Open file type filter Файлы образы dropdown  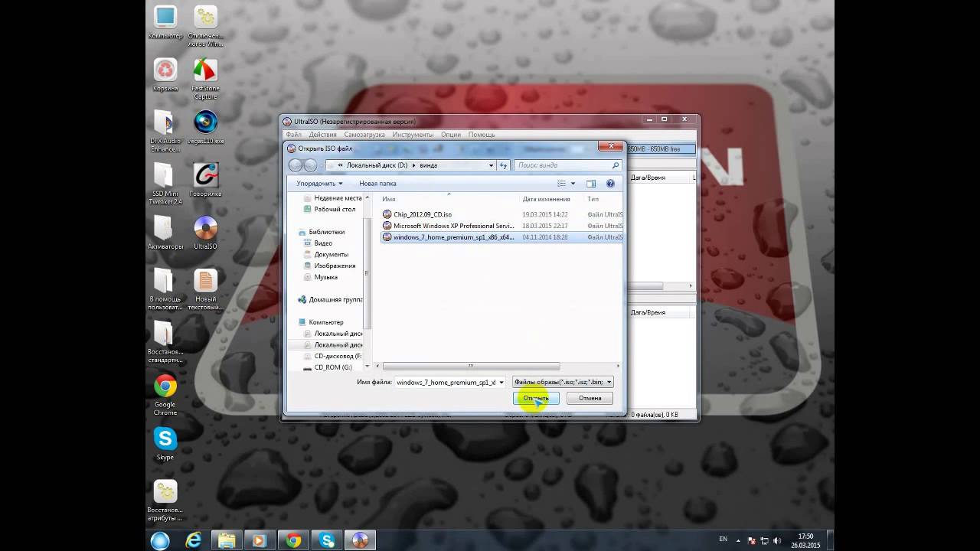[563, 382]
